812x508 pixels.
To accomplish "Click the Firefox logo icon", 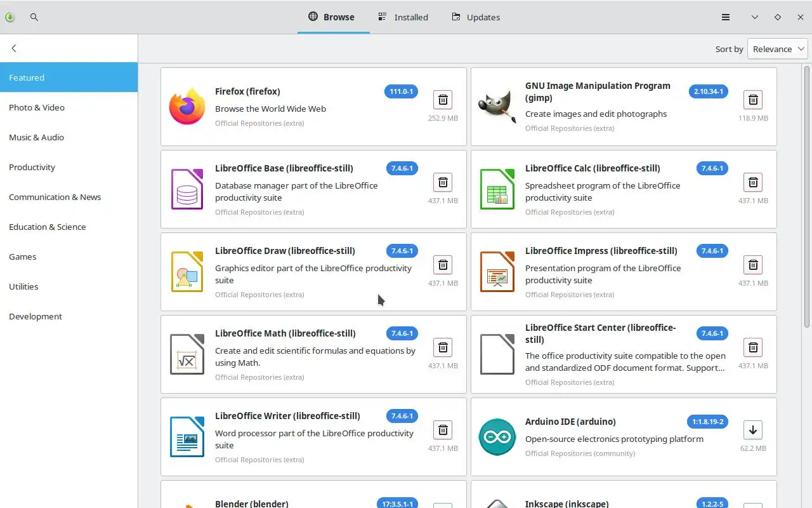I will pos(187,107).
